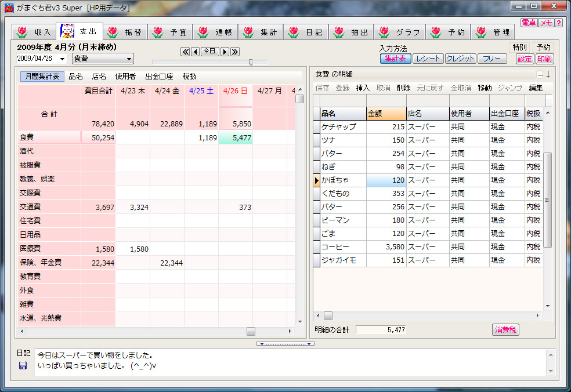Click summary table vertical scrollbar thumb

click(x=299, y=99)
